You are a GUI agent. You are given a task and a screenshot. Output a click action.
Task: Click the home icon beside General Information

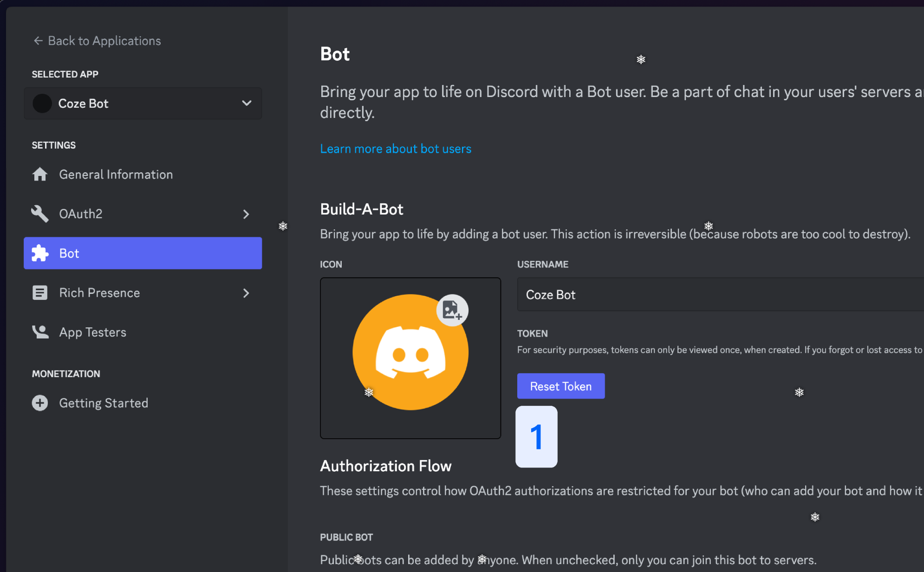point(40,175)
